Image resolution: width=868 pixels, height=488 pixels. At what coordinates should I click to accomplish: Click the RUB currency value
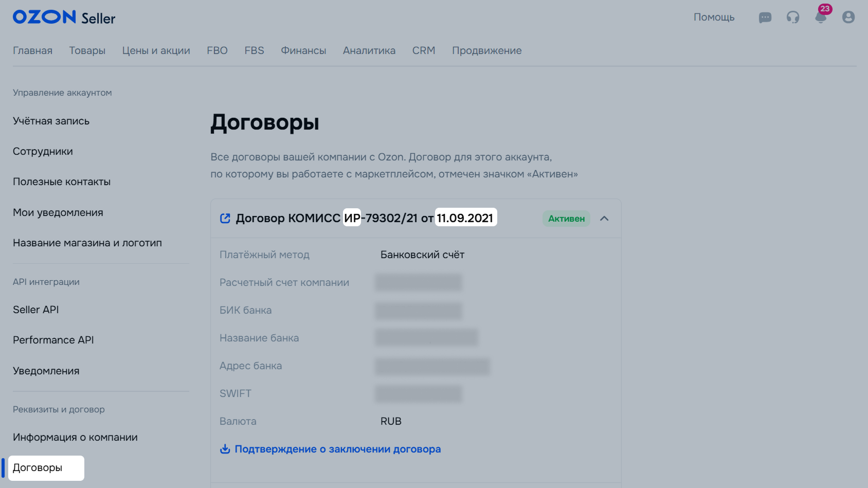(x=391, y=421)
